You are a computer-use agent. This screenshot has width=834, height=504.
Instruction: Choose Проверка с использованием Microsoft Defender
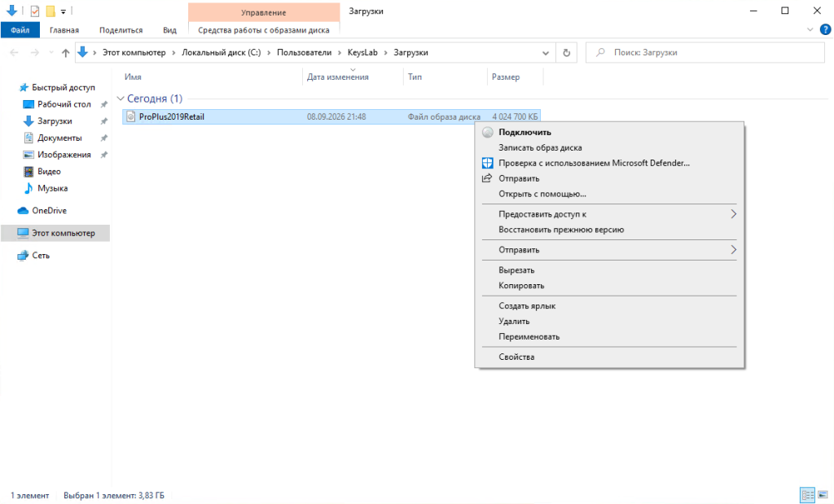[x=609, y=163]
